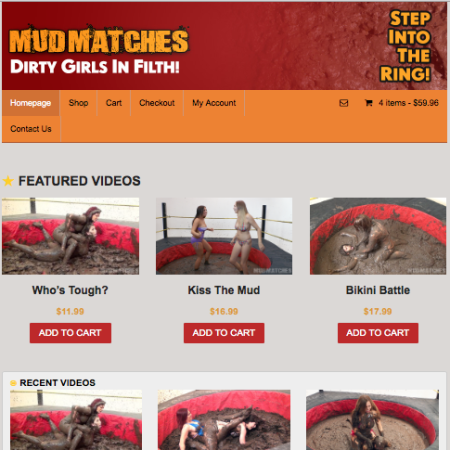Open the Bikini Battle title link
450x450 pixels.
378,290
